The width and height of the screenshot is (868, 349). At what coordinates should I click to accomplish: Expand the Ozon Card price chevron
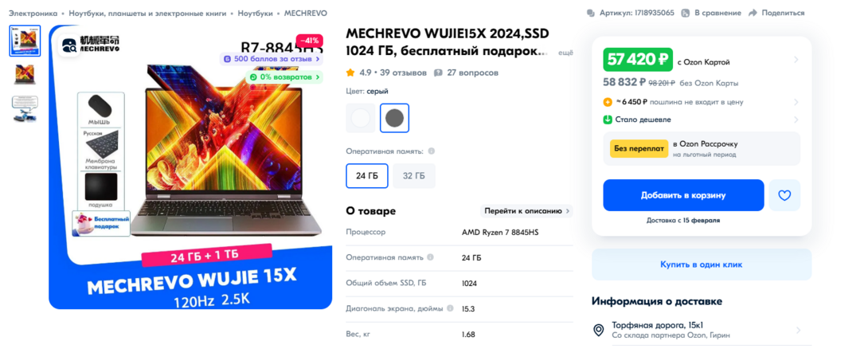(x=796, y=60)
